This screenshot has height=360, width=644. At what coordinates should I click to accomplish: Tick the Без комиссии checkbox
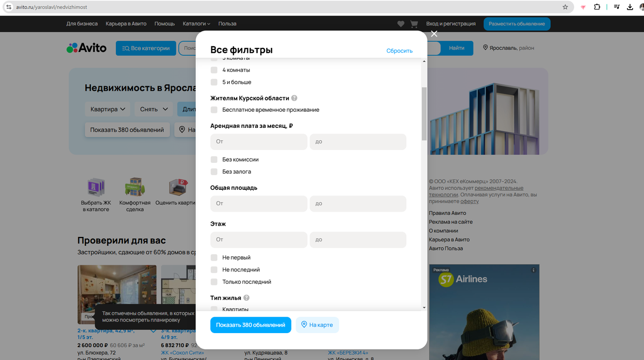[214, 160]
